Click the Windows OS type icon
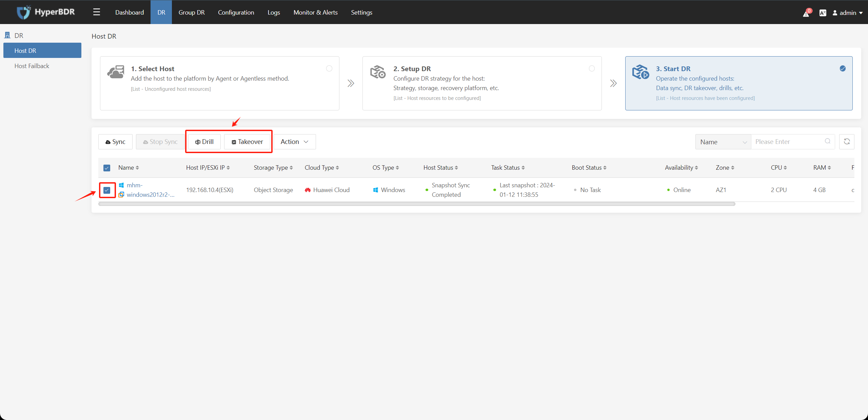The image size is (868, 420). 376,190
